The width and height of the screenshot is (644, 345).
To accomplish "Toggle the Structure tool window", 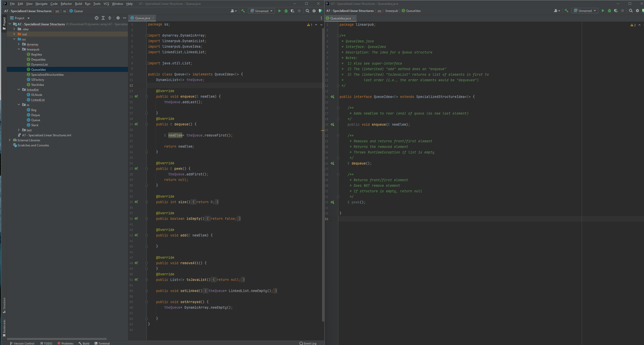I will pos(4,305).
